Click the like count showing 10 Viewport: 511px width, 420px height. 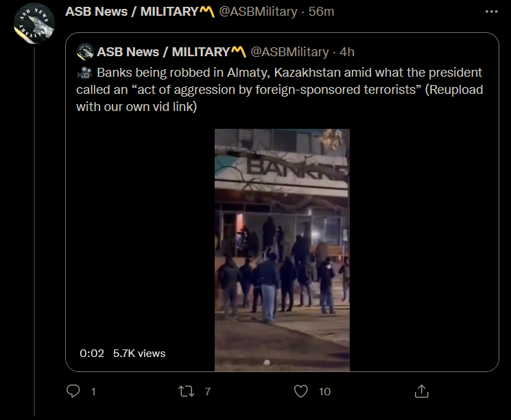click(324, 392)
